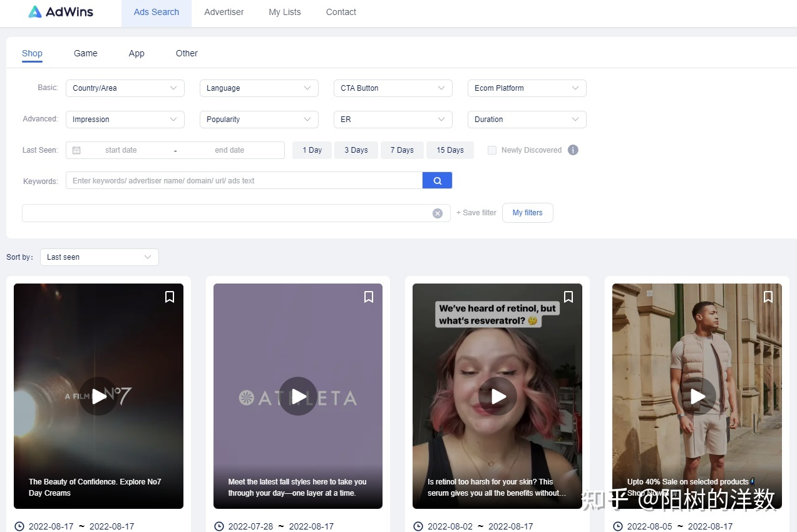The height and width of the screenshot is (532, 797).
Task: Expand the CTA Button dropdown
Action: [x=393, y=88]
